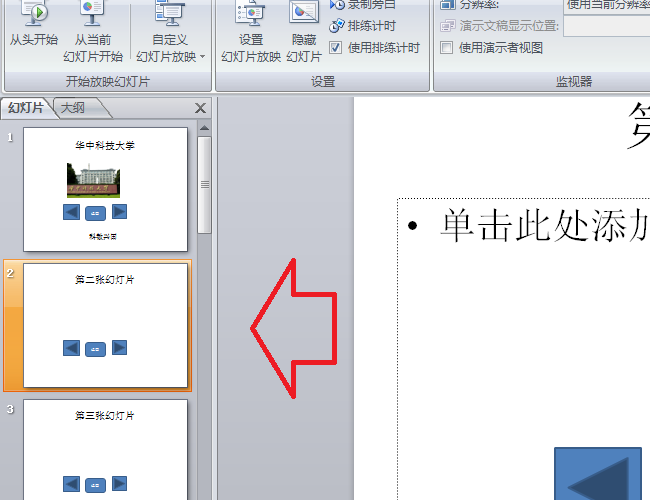The width and height of the screenshot is (650, 500).
Task: Click the scroll-up arrow of thumbnail pane
Action: 204,129
